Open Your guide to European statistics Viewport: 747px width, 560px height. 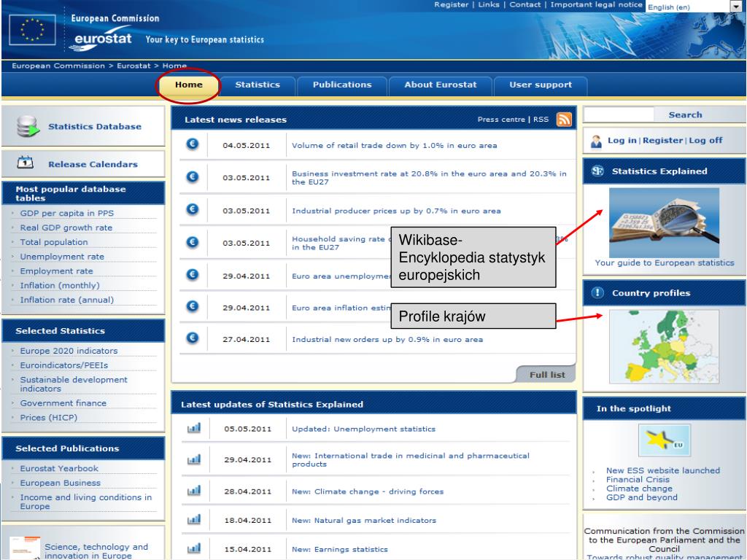[664, 262]
